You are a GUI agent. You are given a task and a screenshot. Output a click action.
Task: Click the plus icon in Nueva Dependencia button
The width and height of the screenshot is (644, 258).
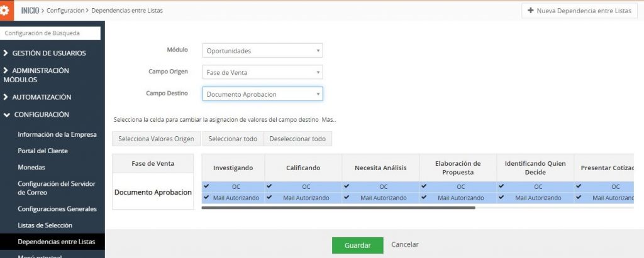[x=531, y=11]
